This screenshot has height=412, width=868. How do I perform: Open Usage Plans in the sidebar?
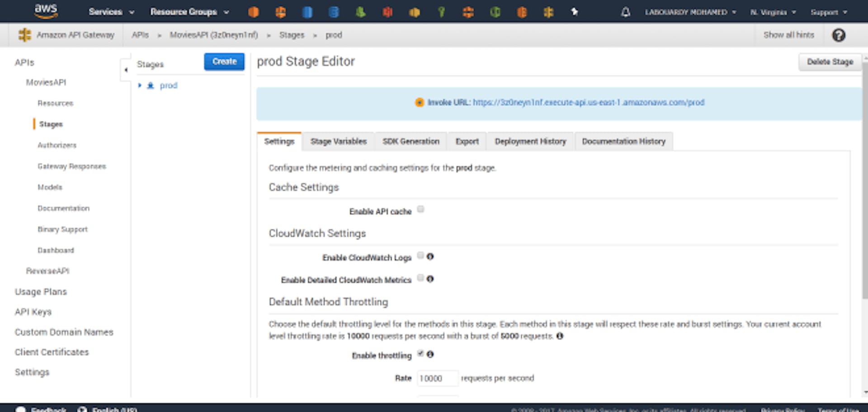pyautogui.click(x=41, y=292)
